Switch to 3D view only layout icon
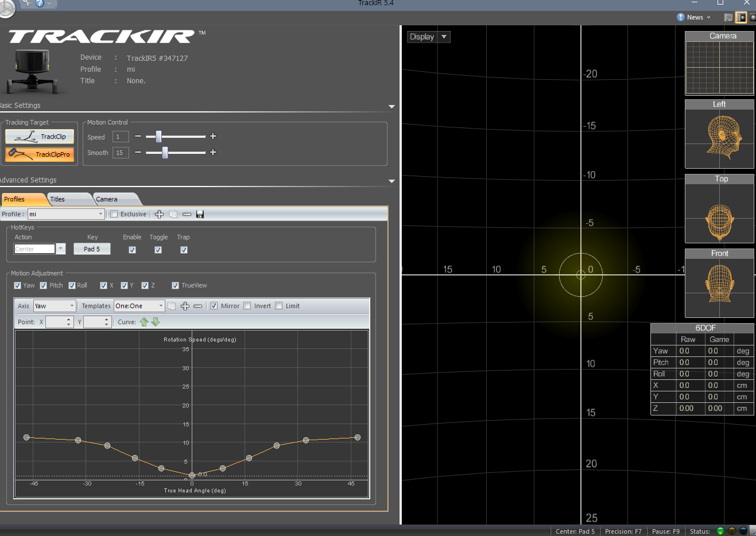 (x=753, y=17)
